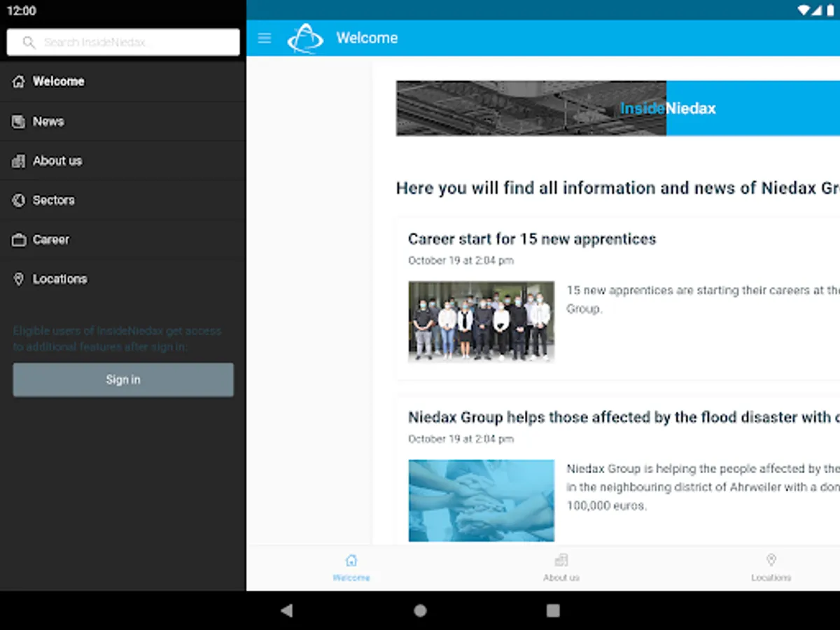
Task: Click the blue hands photo thumbnail
Action: [x=481, y=500]
